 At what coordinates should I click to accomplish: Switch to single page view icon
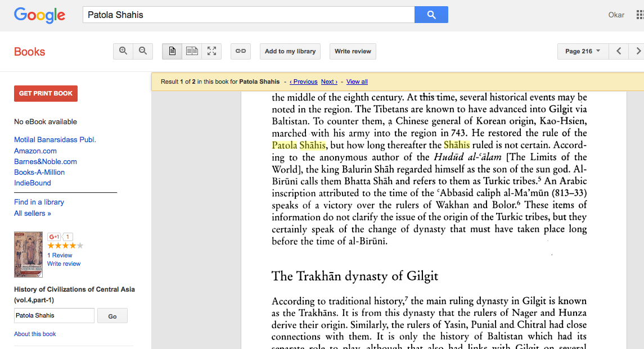click(x=172, y=51)
